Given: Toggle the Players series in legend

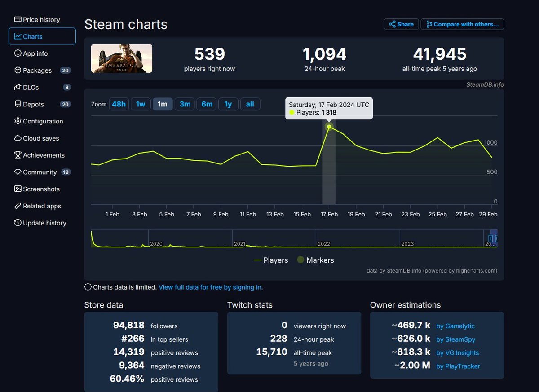Looking at the screenshot, I should coord(271,260).
